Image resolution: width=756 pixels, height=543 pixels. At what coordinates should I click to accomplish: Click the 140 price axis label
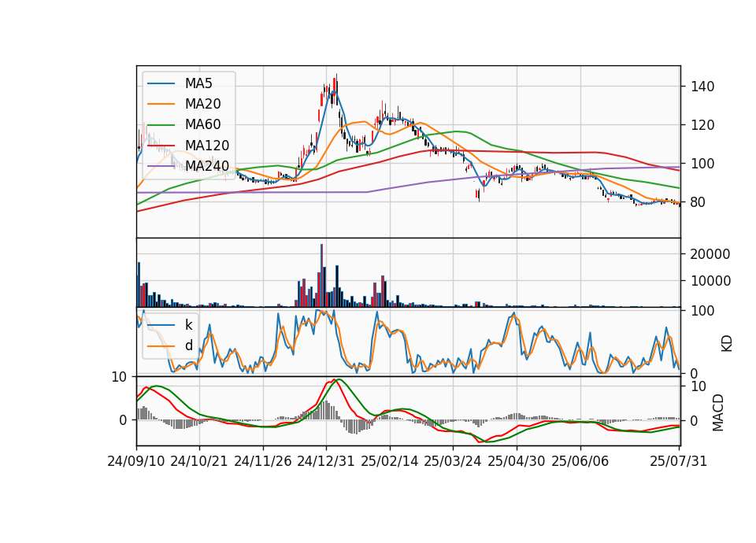pos(702,87)
